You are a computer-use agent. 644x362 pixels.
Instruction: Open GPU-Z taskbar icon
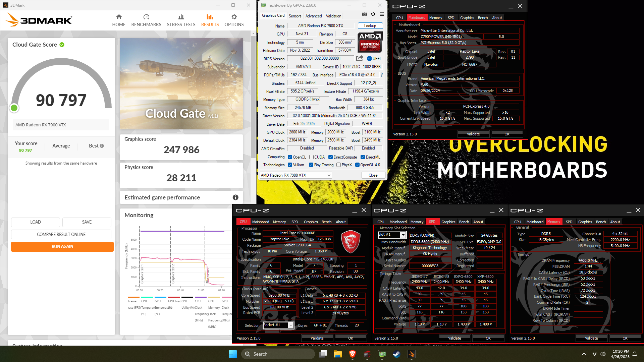(x=382, y=354)
